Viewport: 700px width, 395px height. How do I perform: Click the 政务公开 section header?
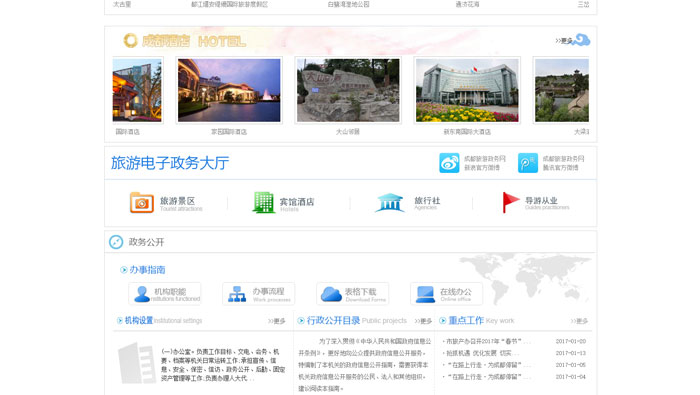click(146, 242)
